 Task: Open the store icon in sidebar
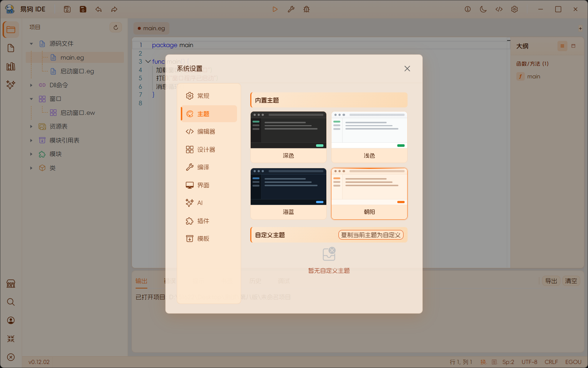(x=11, y=284)
